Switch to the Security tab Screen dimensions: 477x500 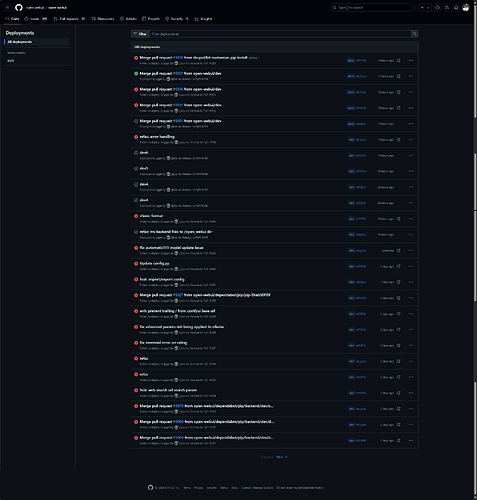pyautogui.click(x=177, y=19)
